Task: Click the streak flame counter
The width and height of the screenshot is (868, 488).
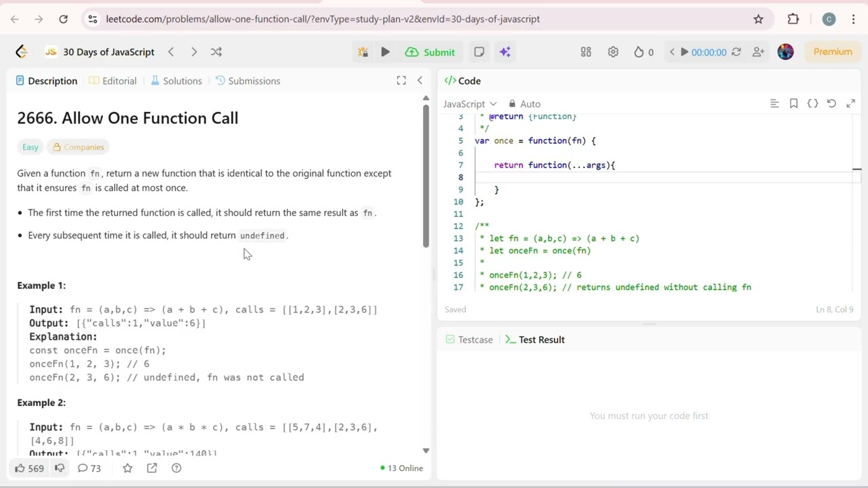Action: click(x=644, y=52)
